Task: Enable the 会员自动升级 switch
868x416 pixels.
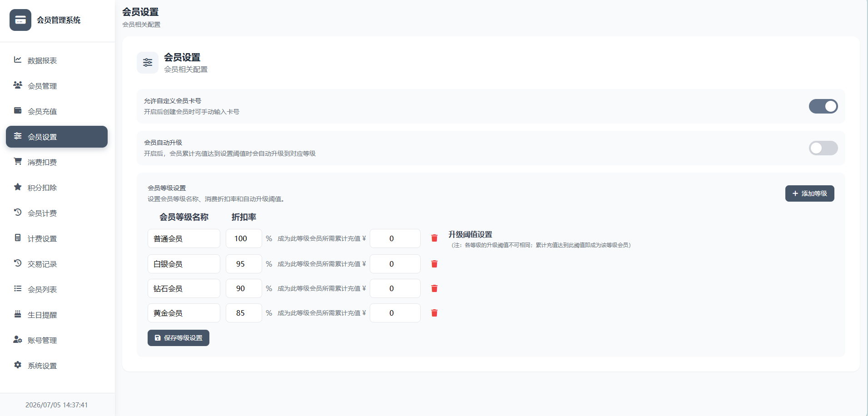Action: pyautogui.click(x=823, y=148)
